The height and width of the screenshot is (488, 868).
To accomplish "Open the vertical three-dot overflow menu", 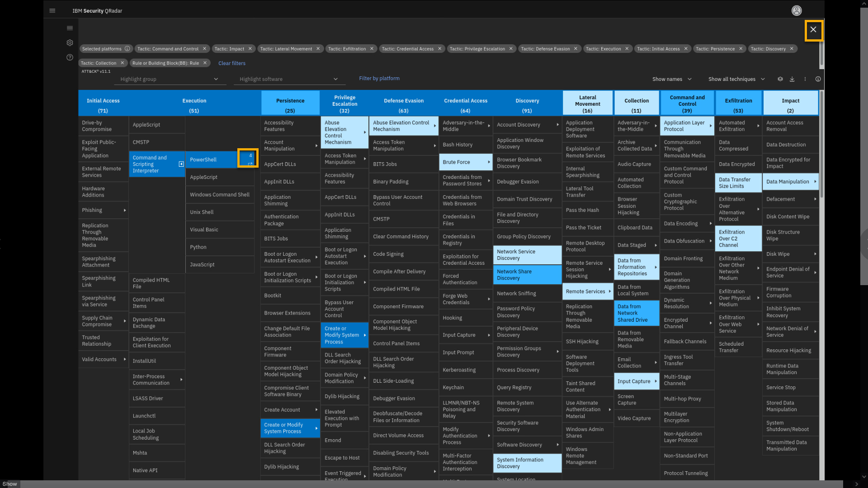I will [x=805, y=79].
